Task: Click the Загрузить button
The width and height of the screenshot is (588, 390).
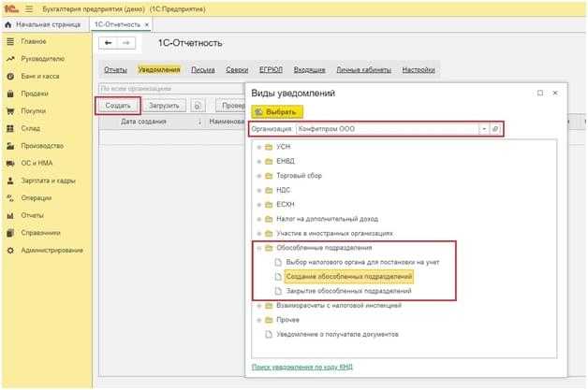Action: point(164,106)
